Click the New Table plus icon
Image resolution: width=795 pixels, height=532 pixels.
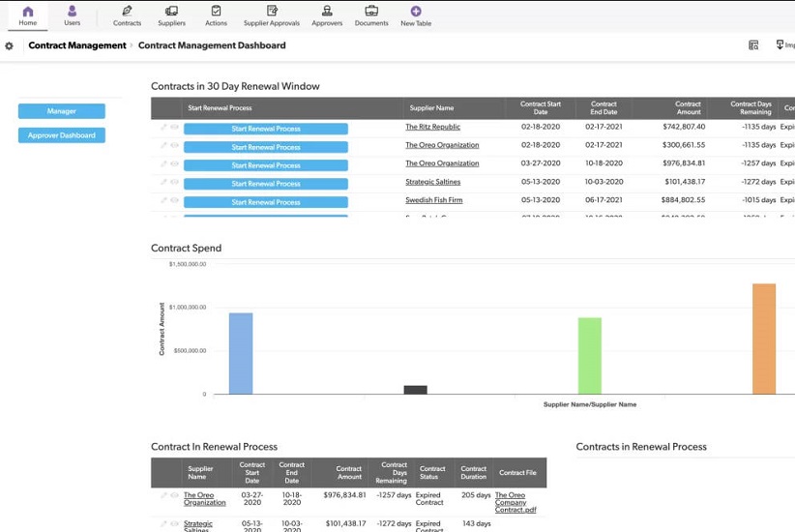(416, 12)
